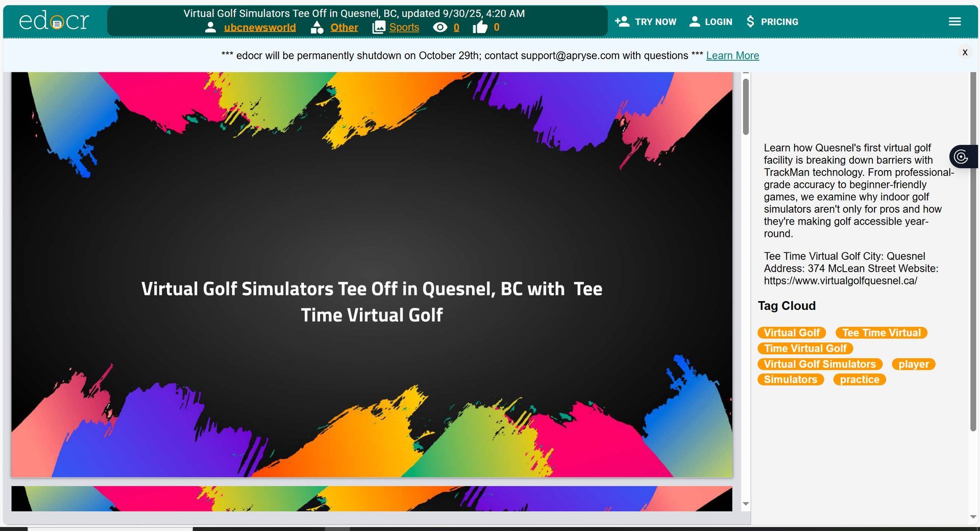Click the sidebar scrollbar thumb
This screenshot has height=531, width=980.
(973, 252)
